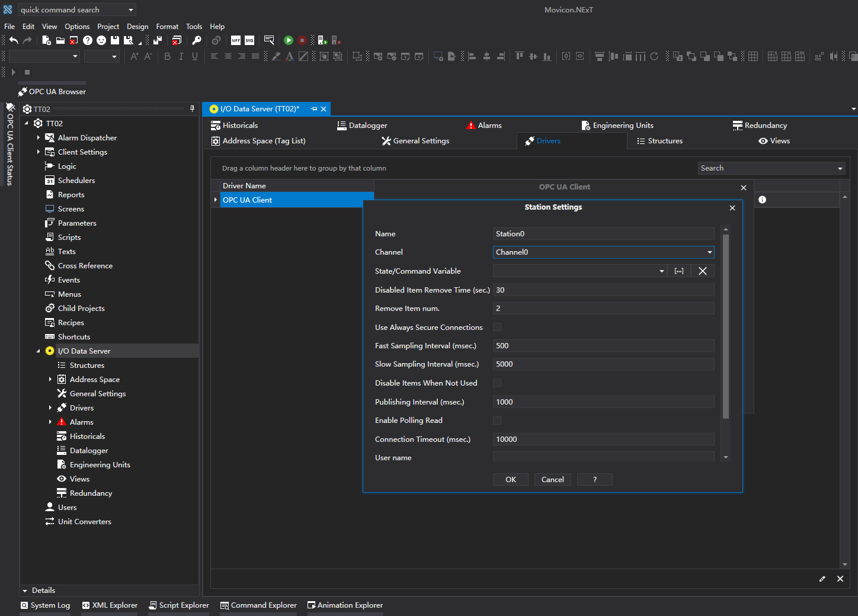Viewport: 858px width, 616px height.
Task: Click the Publishing Interval field
Action: point(603,402)
